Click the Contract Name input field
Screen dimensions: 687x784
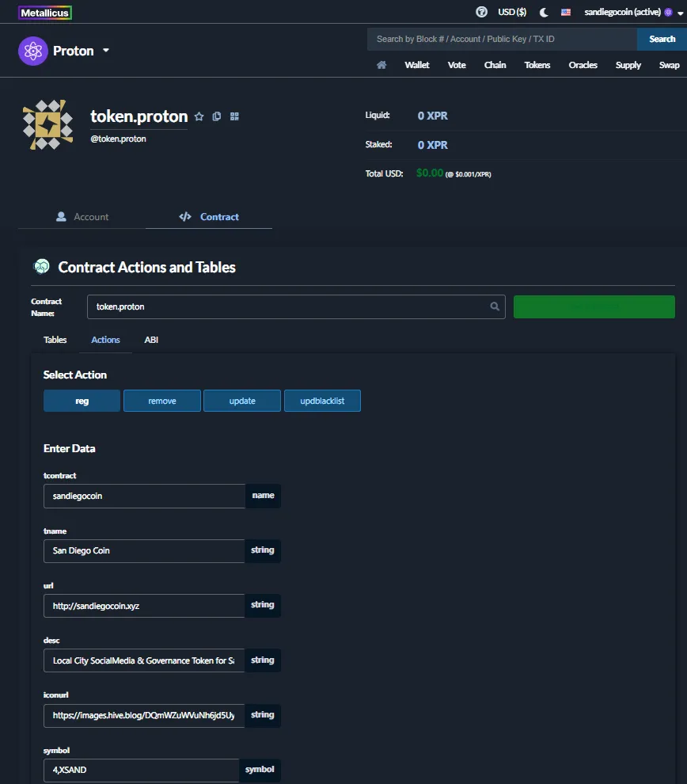[296, 306]
